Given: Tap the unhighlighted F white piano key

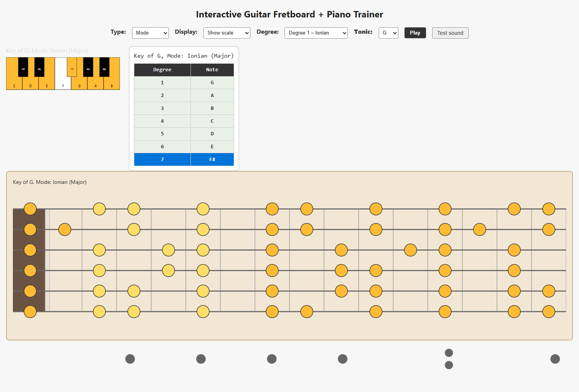Looking at the screenshot, I should coord(63,83).
